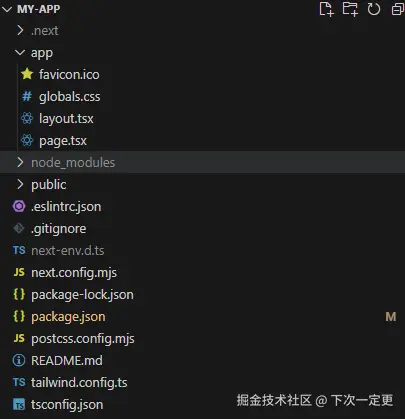Select the app folder name

[x=42, y=53]
